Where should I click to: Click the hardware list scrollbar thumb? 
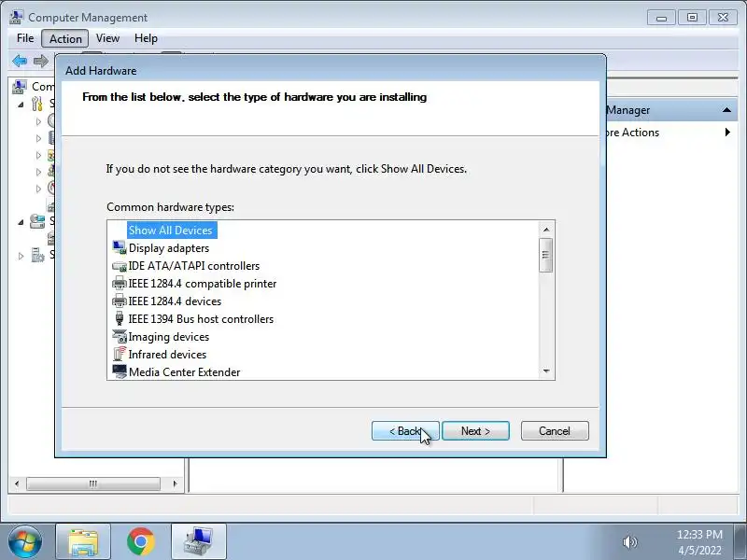click(x=546, y=255)
